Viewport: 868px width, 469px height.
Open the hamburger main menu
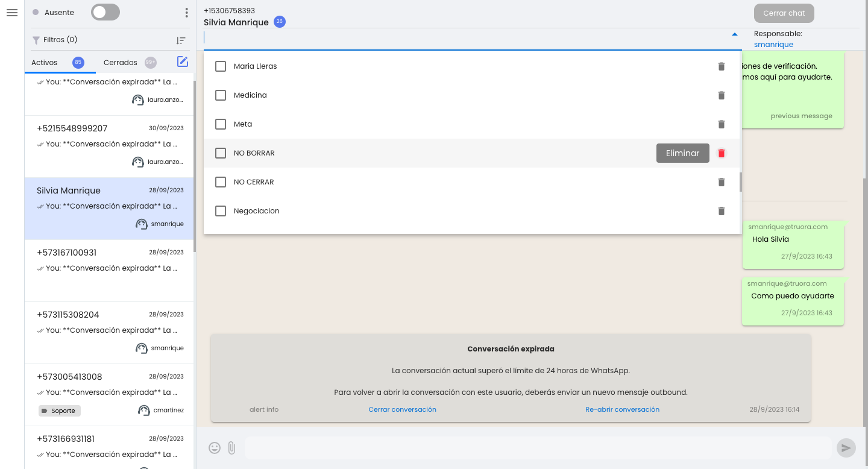click(x=12, y=13)
